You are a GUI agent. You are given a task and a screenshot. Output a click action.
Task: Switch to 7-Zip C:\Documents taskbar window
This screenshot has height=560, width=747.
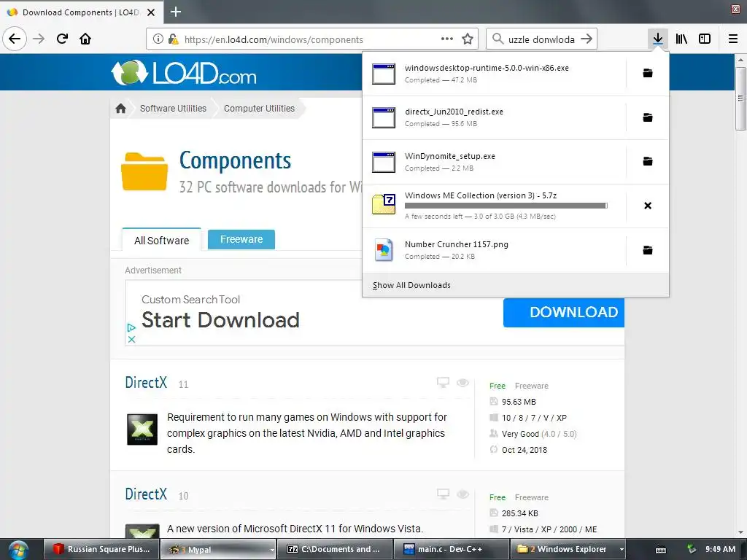(x=334, y=549)
